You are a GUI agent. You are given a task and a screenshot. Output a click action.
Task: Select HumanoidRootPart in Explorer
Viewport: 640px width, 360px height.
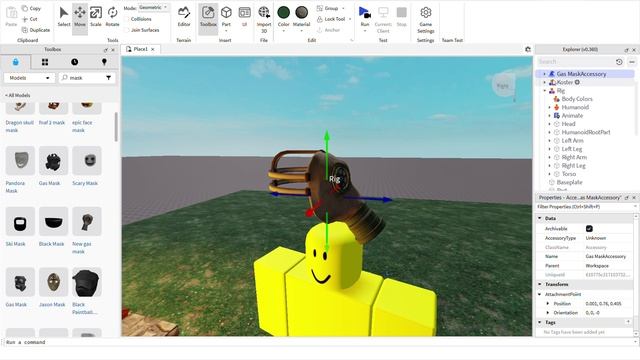tap(586, 132)
